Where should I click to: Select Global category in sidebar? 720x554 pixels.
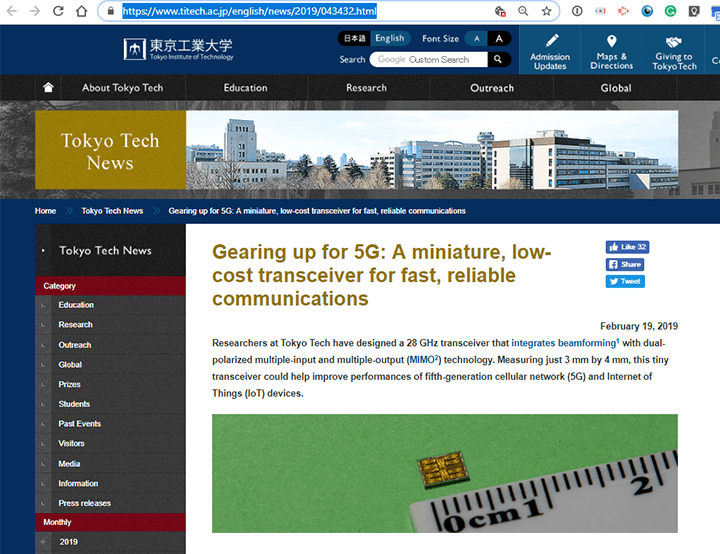coord(70,365)
